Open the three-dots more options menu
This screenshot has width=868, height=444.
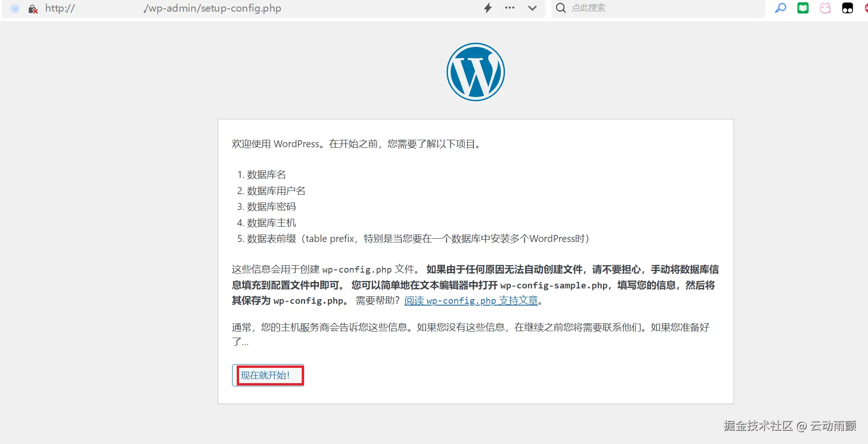510,8
